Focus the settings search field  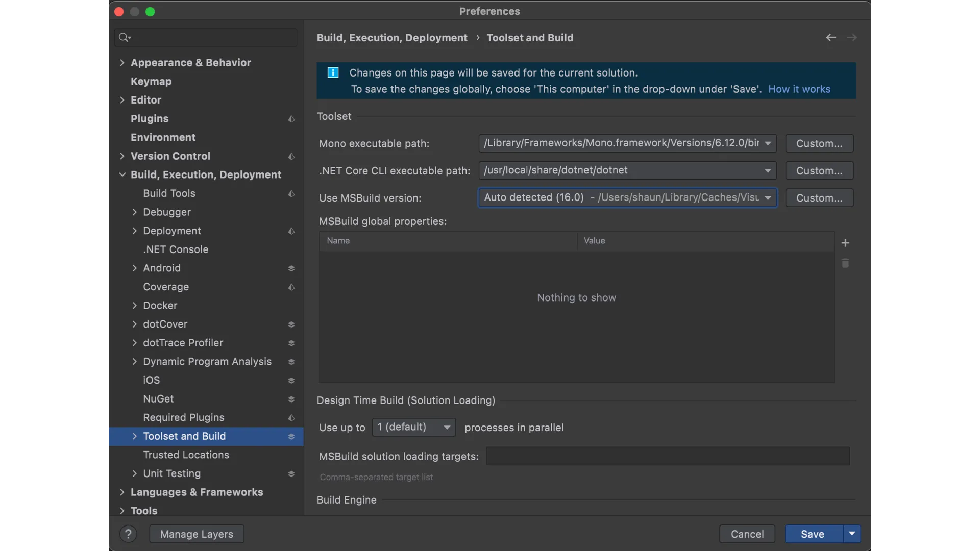tap(206, 37)
